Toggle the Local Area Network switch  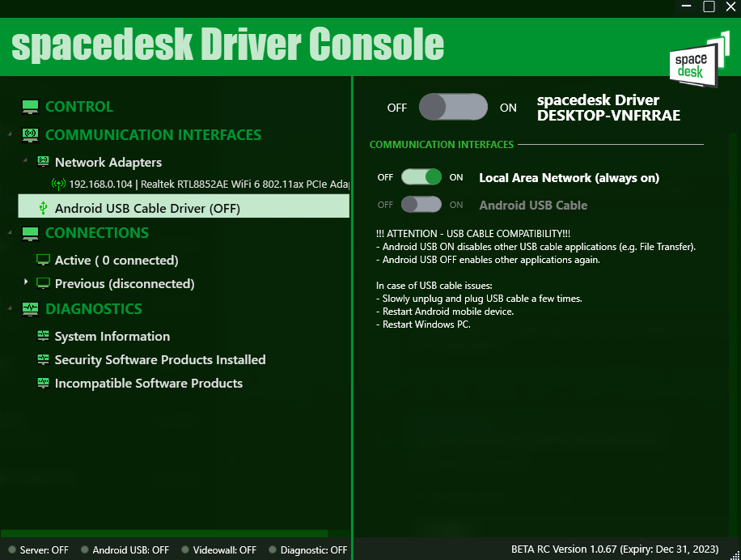421,177
